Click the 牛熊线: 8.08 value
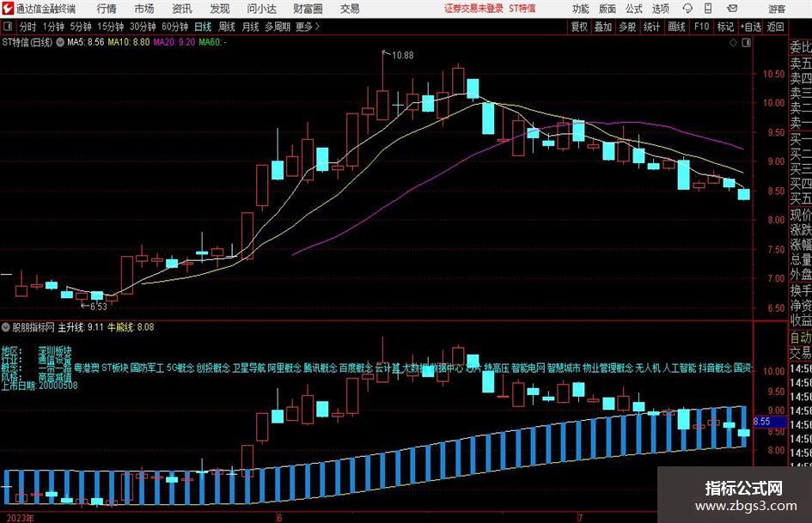 coord(131,327)
